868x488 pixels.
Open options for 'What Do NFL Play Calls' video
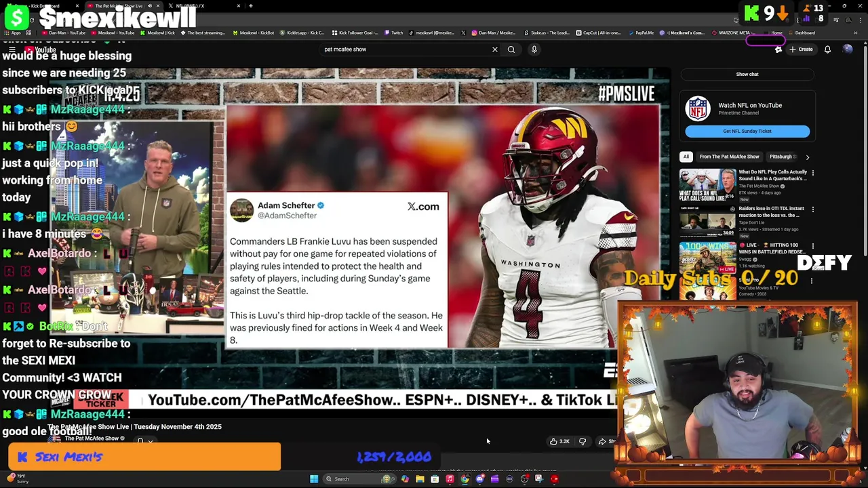tap(812, 173)
